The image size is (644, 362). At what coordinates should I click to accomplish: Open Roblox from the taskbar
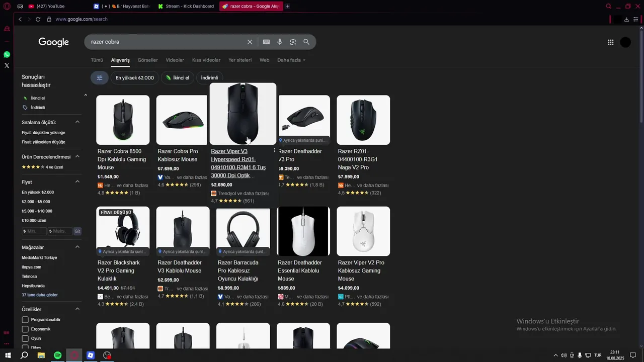91,355
